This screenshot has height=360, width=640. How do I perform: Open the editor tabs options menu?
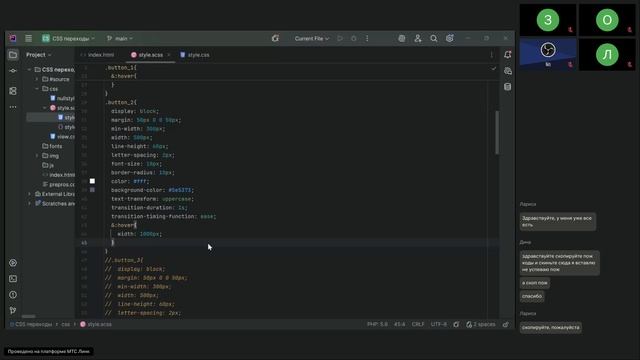pyautogui.click(x=491, y=55)
